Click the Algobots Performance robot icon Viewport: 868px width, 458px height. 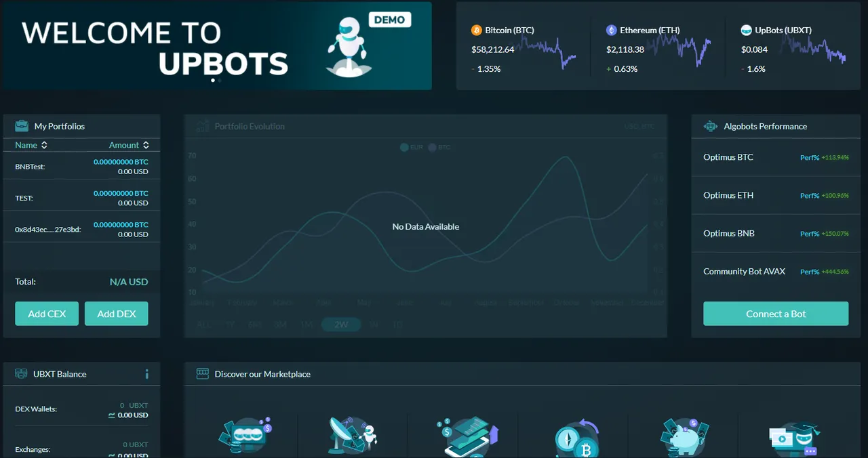(711, 126)
